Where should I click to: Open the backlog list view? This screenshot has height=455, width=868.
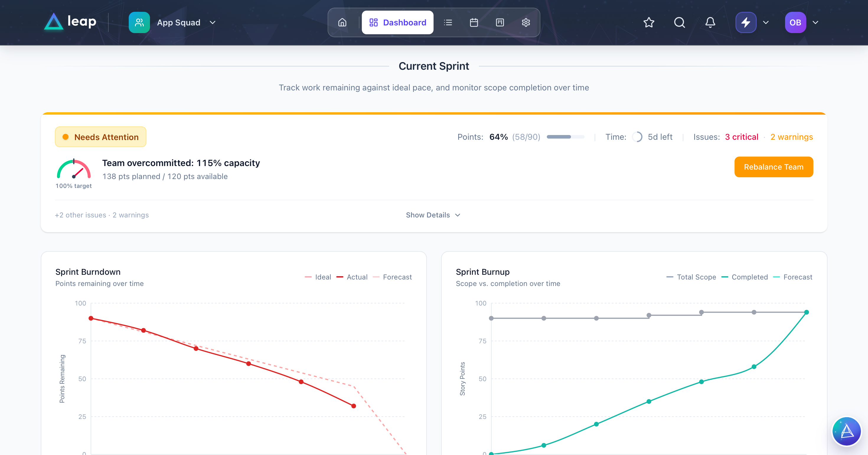tap(448, 22)
